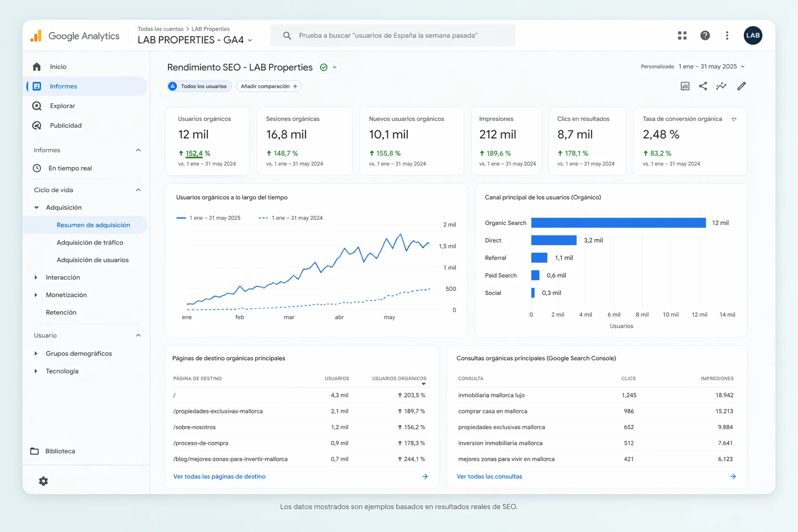Collapse the Adquisición tree item arrow

[36, 208]
